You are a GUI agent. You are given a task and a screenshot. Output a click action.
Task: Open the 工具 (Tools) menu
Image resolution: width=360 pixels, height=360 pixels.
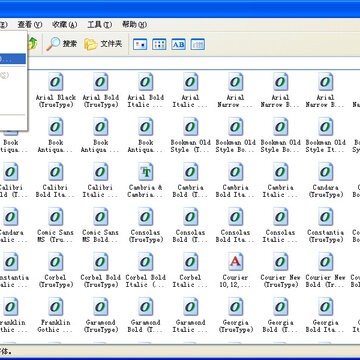click(99, 24)
